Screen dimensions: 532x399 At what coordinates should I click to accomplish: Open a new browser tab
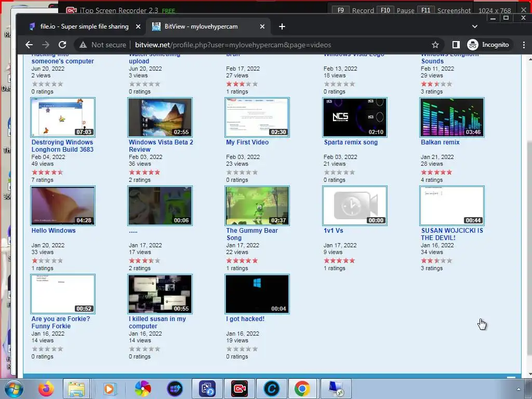coord(282,26)
